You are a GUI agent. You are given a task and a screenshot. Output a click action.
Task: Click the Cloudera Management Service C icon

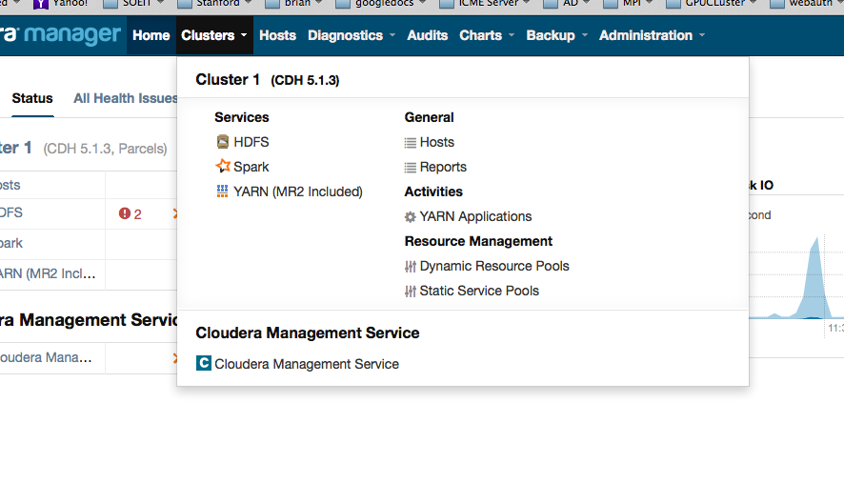[204, 363]
